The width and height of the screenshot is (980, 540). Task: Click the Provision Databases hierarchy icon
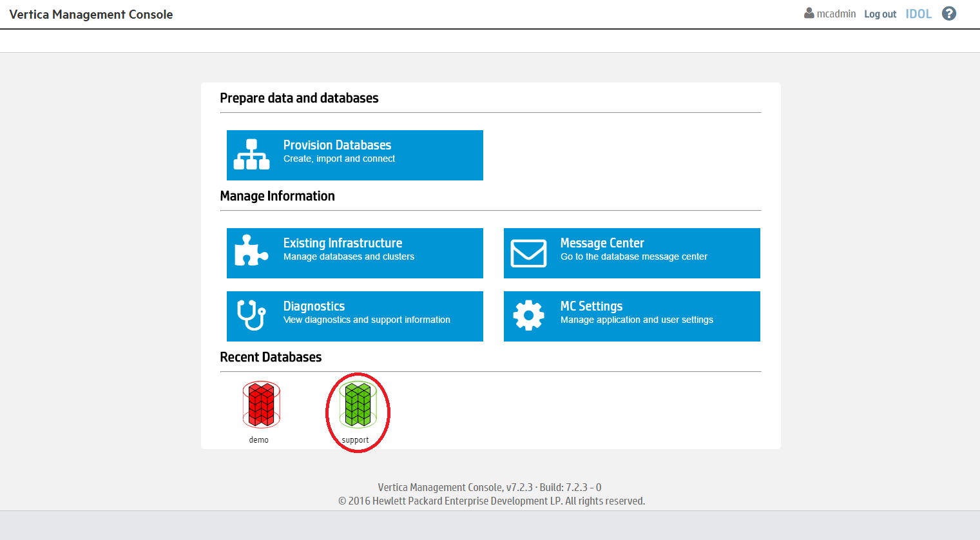(x=251, y=155)
